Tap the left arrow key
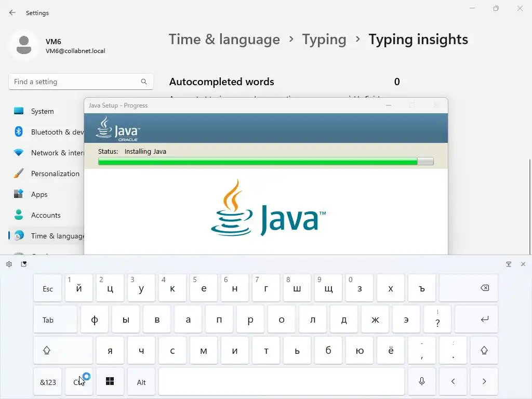The height and width of the screenshot is (399, 532). point(453,382)
